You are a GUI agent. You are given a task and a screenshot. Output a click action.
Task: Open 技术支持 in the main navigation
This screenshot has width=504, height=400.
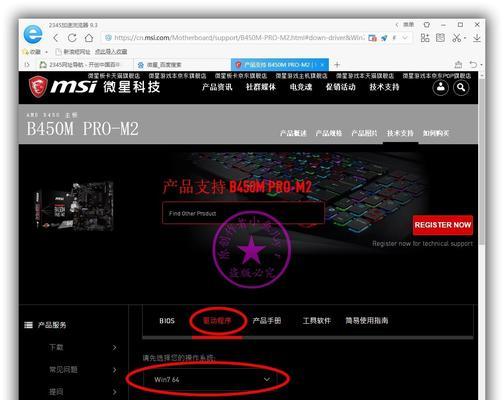[384, 87]
